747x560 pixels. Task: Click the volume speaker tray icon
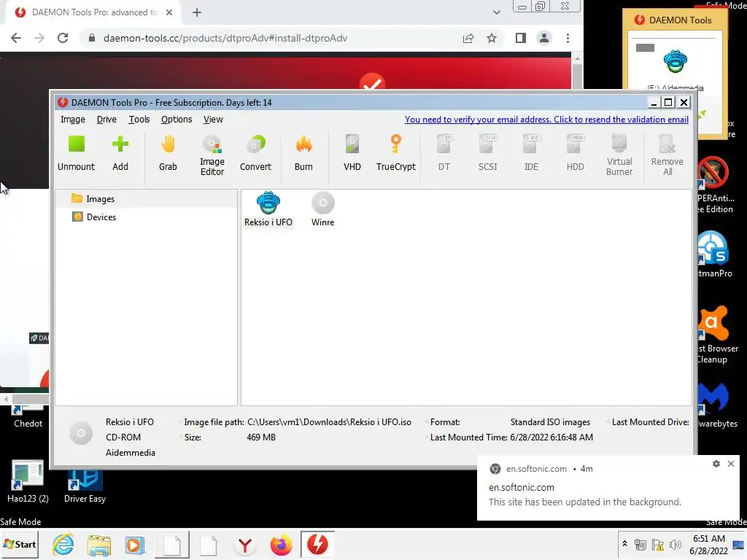pos(675,545)
